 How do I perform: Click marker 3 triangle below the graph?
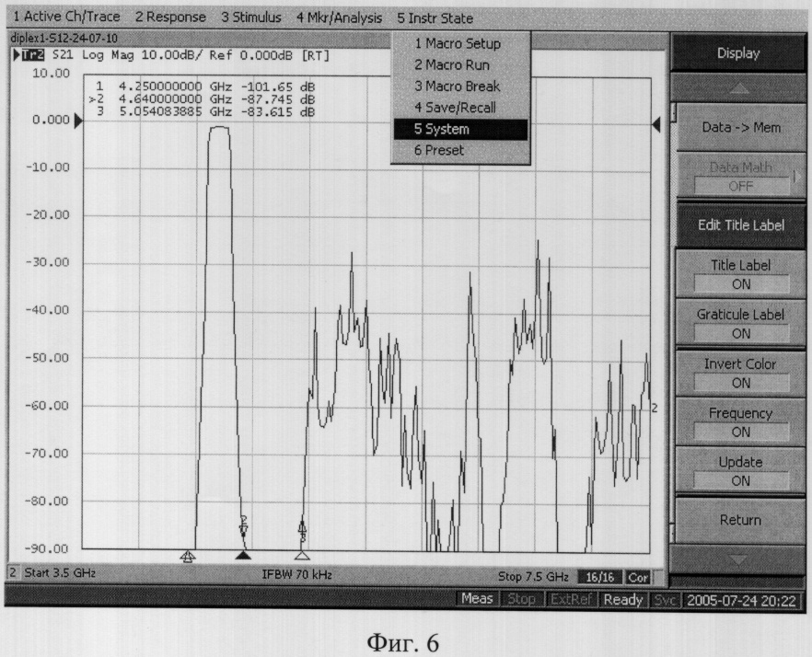302,556
